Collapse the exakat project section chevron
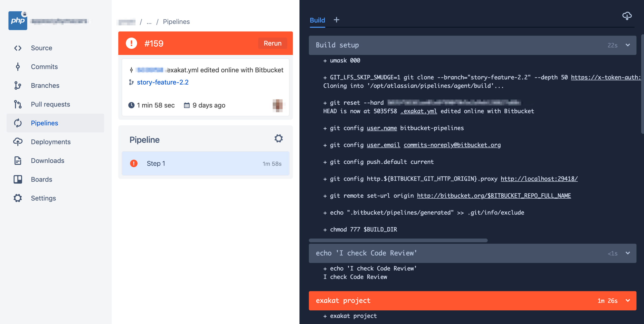Screen dimensions: 644x324 click(628, 300)
